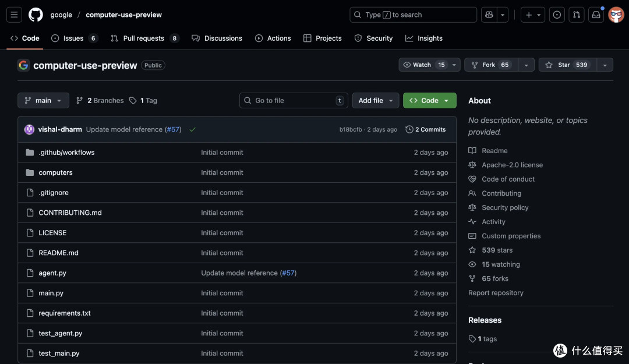Open the Security tab

(373, 38)
